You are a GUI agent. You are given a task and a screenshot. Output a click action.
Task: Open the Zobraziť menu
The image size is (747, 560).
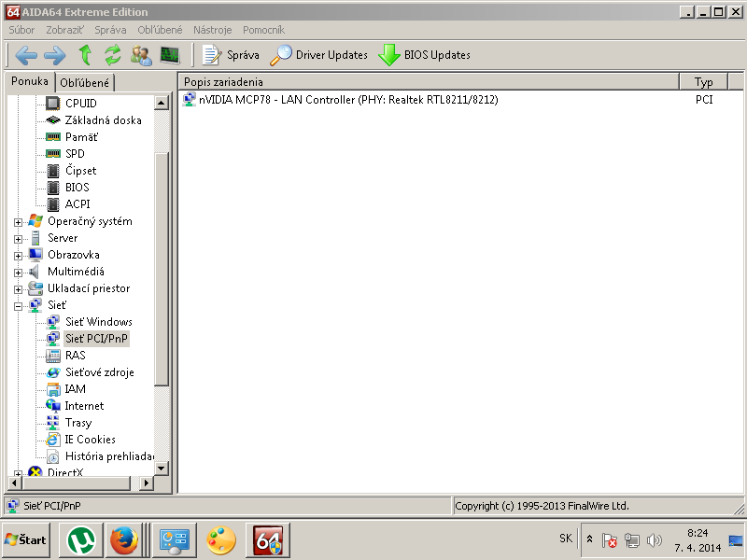pos(64,30)
